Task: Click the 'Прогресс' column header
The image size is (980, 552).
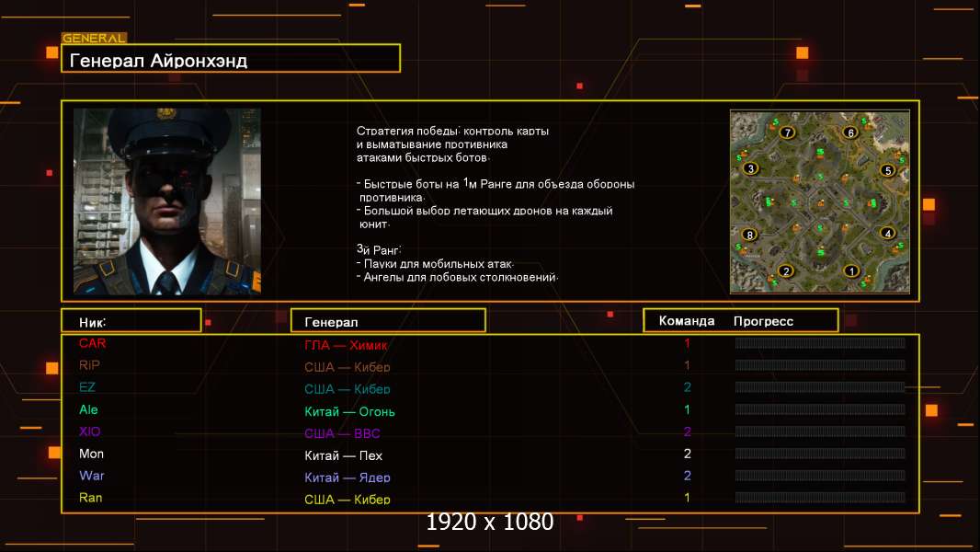Action: coord(763,321)
